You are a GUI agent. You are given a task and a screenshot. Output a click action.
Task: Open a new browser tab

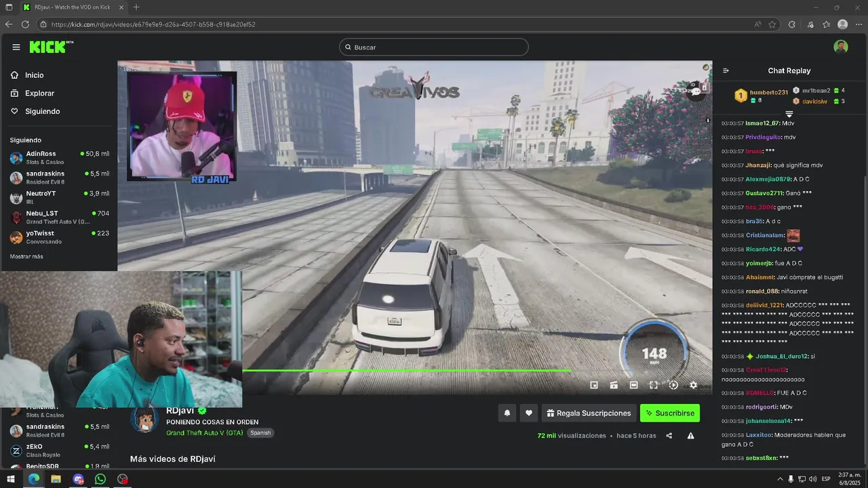click(x=136, y=7)
